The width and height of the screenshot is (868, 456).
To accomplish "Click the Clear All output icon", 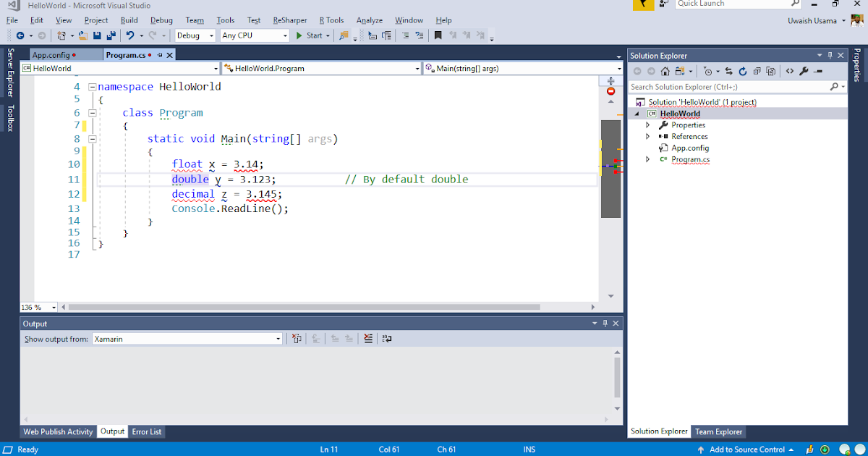I will tap(368, 338).
